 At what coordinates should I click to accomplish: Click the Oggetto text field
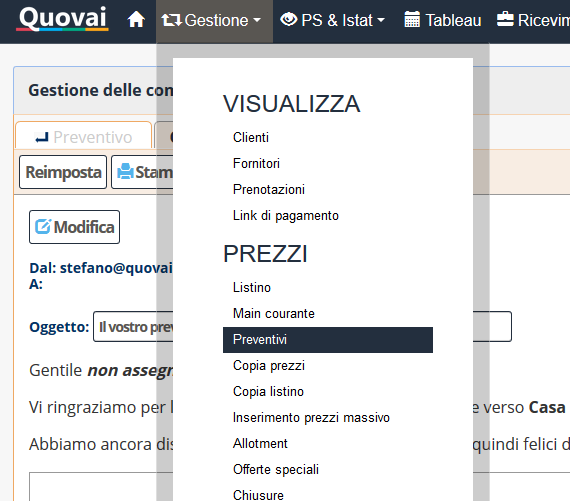302,326
